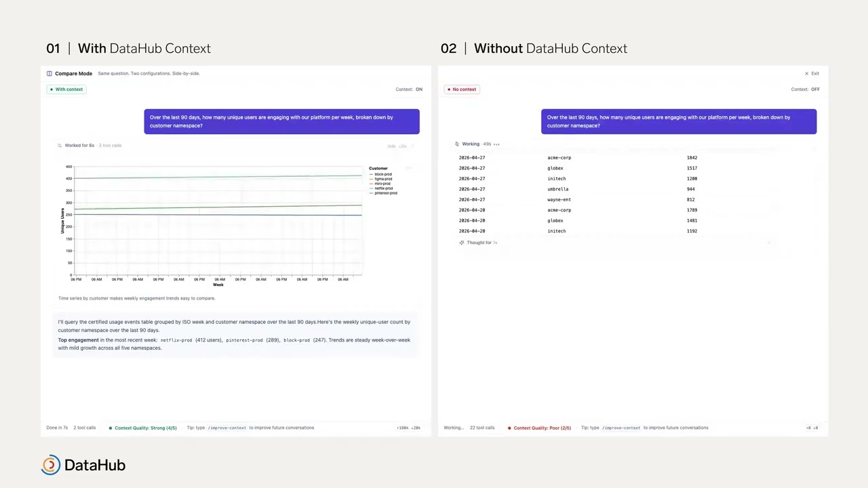Toggle the Context ON indicator in left panel
This screenshot has width=868, height=488.
[409, 89]
